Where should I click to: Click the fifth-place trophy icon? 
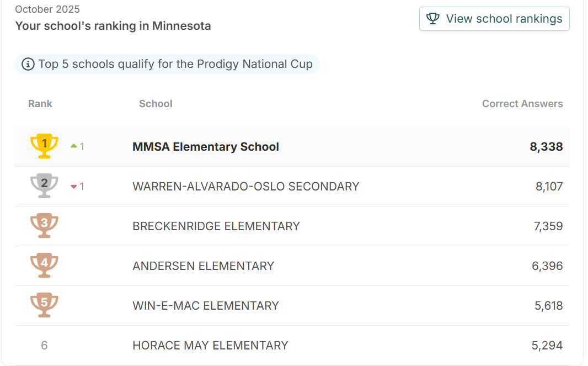(44, 305)
